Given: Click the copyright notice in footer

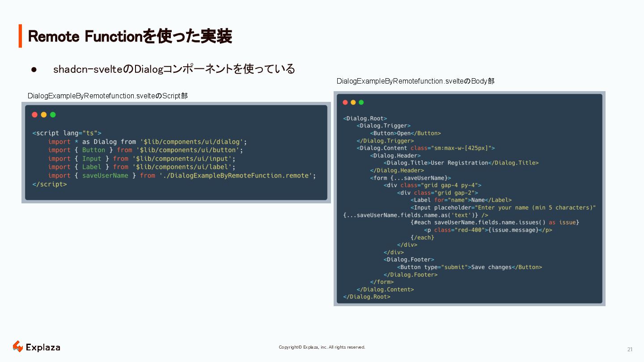Looking at the screenshot, I should [x=322, y=347].
